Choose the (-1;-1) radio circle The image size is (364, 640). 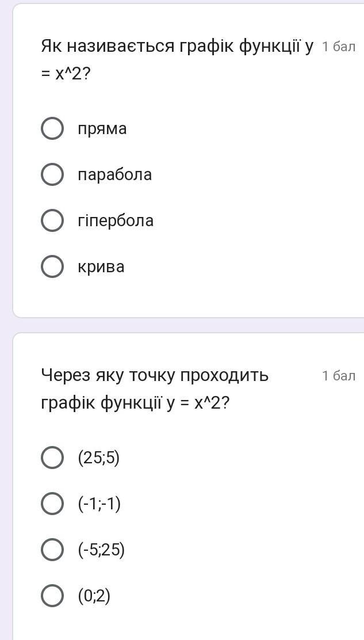pyautogui.click(x=52, y=504)
